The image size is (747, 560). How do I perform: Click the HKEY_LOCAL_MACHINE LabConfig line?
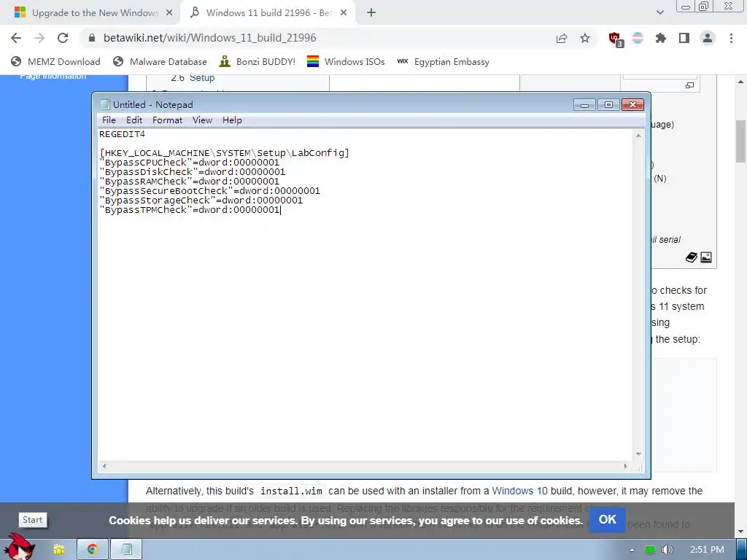[225, 153]
